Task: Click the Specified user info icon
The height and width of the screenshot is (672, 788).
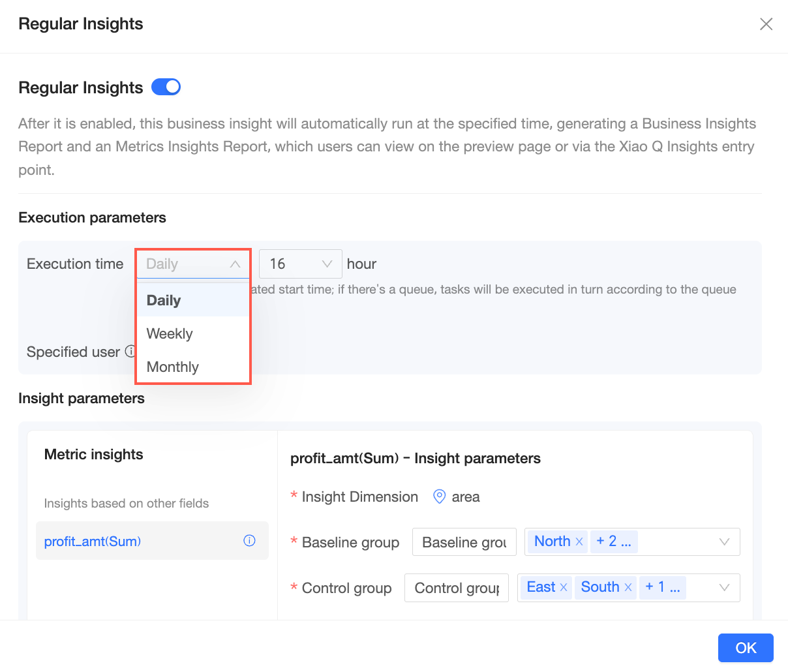Action: point(130,351)
